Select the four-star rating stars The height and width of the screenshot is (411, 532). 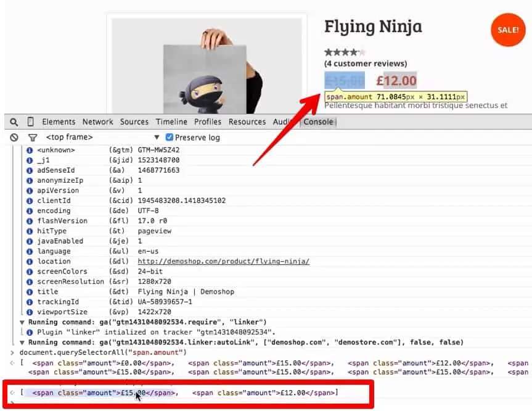pyautogui.click(x=343, y=52)
